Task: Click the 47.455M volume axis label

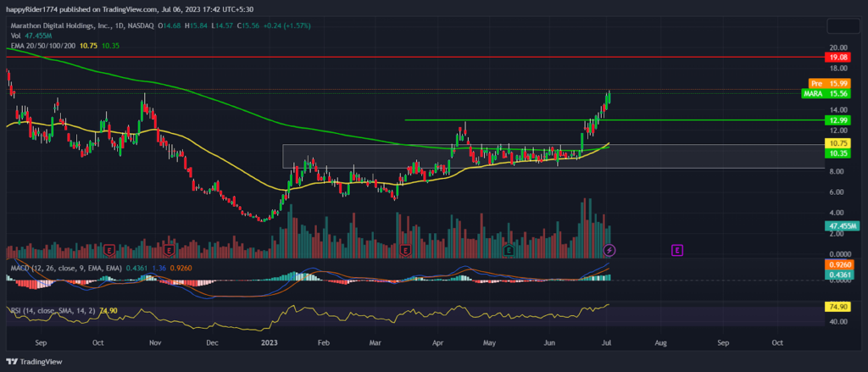Action: [842, 226]
